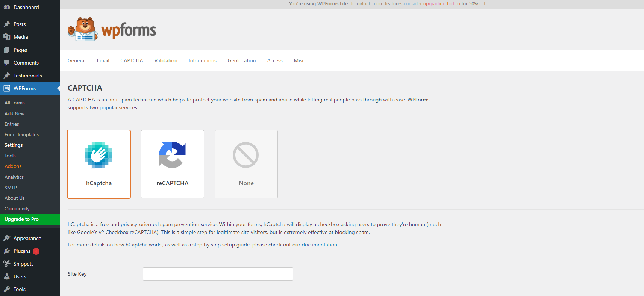
Task: Click the Posts pushpin icon
Action: point(7,24)
